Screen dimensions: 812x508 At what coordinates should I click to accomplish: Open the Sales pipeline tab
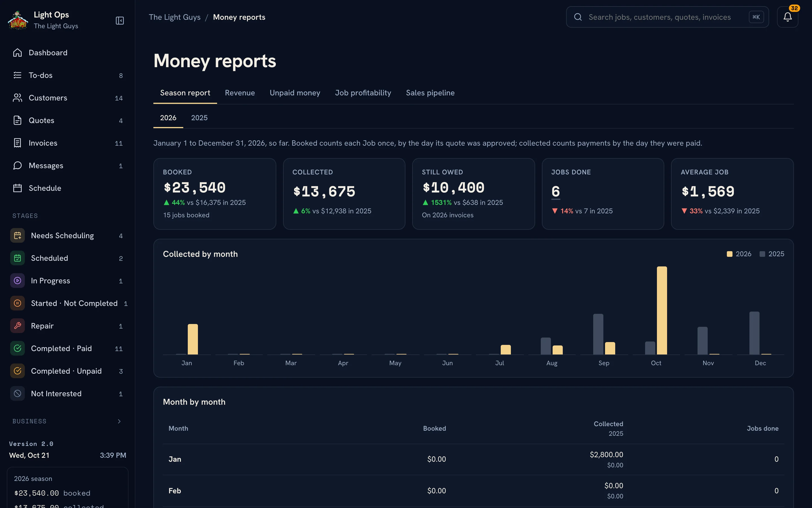(430, 93)
